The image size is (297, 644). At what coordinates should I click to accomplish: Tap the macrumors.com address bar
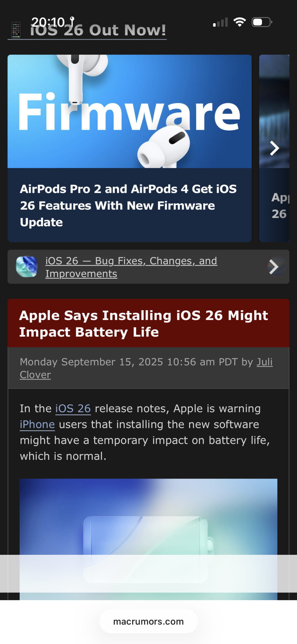[x=148, y=621]
